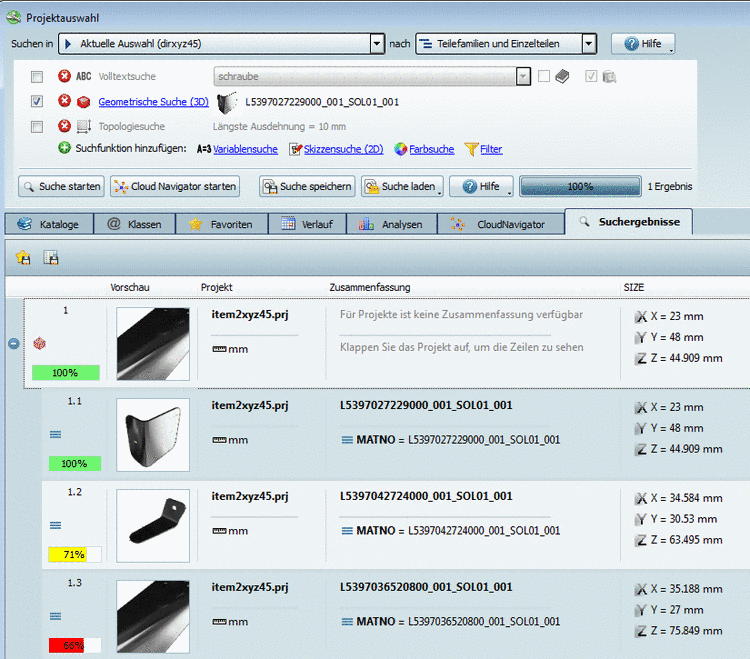Toggle the checkbox next to the book icon

[x=544, y=76]
